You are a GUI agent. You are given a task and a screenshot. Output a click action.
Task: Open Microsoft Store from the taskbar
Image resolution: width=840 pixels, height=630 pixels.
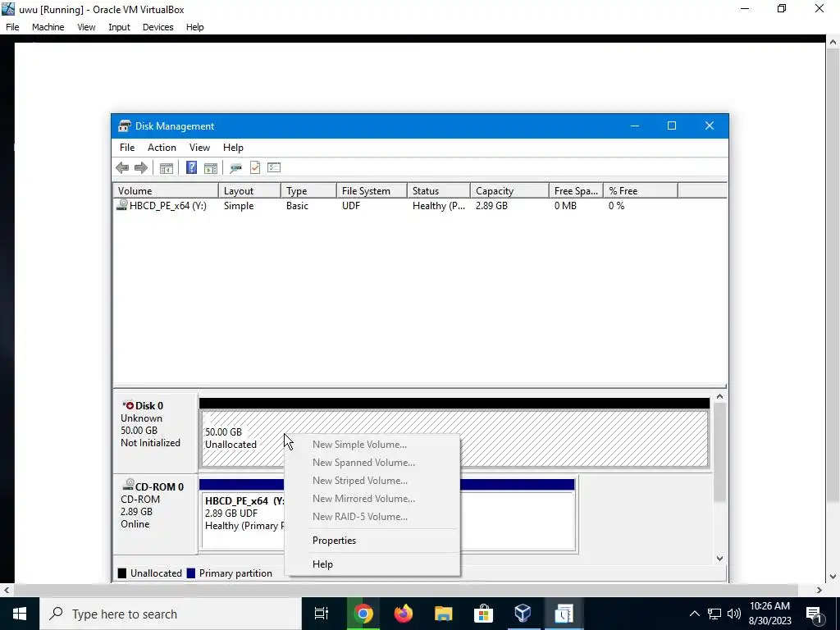[x=483, y=614]
